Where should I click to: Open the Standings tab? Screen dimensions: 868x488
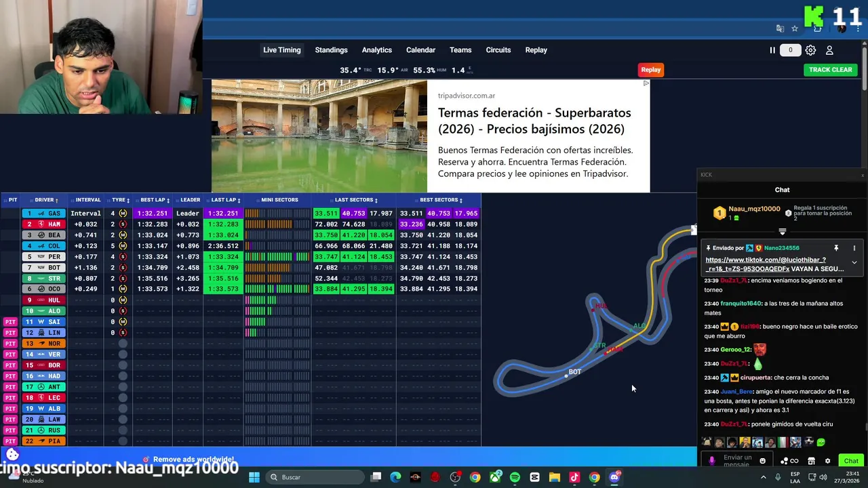pyautogui.click(x=331, y=50)
